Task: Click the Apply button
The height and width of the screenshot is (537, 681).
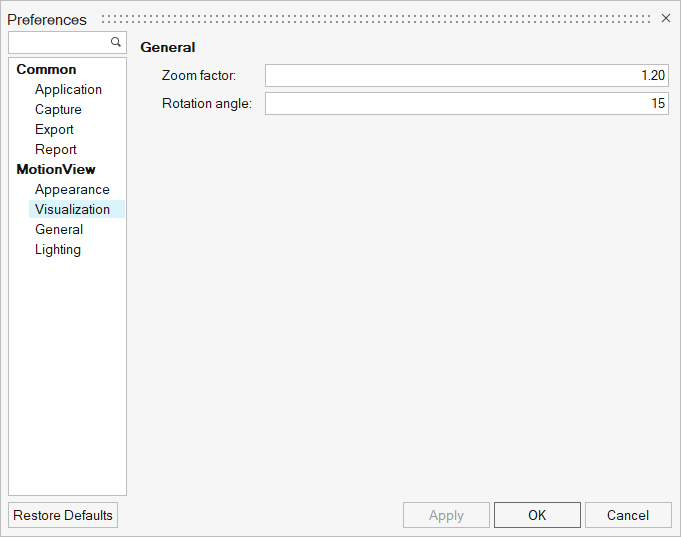Action: coord(446,515)
